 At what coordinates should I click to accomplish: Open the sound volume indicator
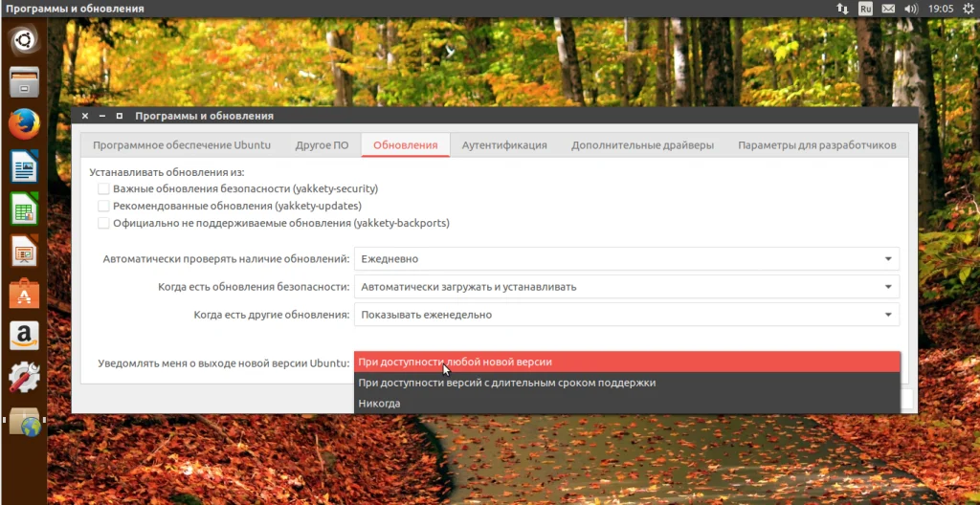click(x=911, y=9)
